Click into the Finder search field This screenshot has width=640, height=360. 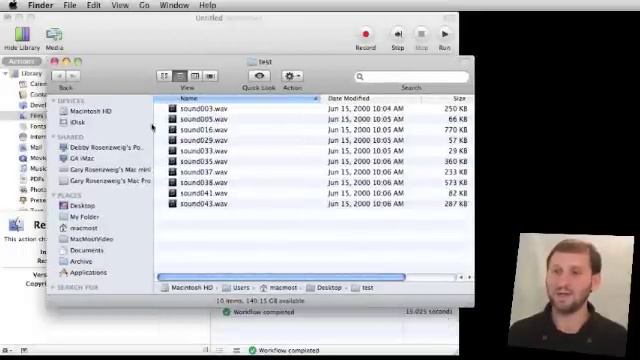411,77
